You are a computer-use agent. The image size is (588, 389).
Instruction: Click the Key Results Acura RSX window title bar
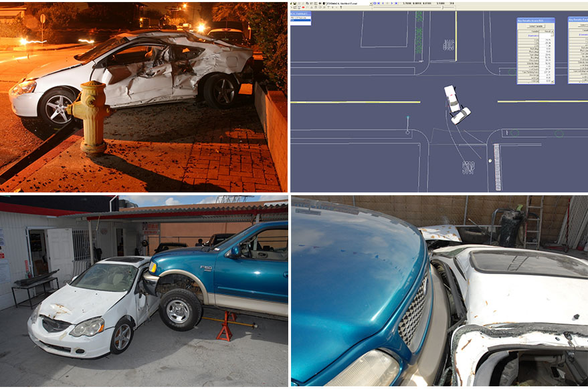[x=536, y=20]
